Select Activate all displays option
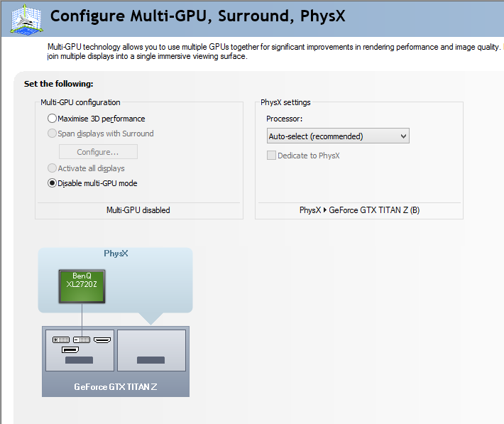 point(53,168)
